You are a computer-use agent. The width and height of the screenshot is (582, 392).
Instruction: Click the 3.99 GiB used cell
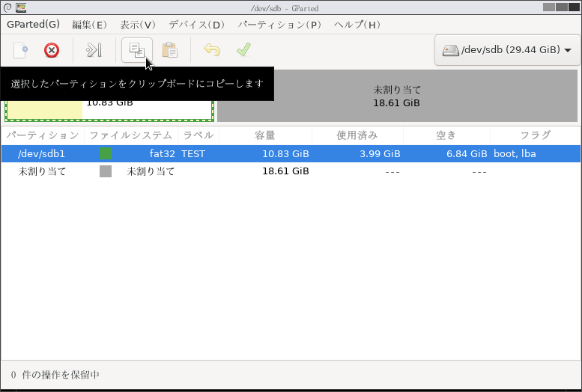(380, 154)
